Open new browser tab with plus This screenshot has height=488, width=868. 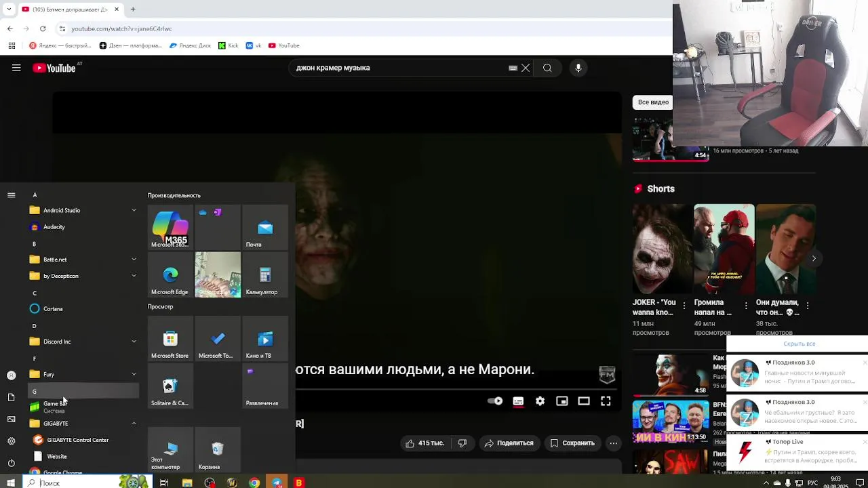pos(133,9)
